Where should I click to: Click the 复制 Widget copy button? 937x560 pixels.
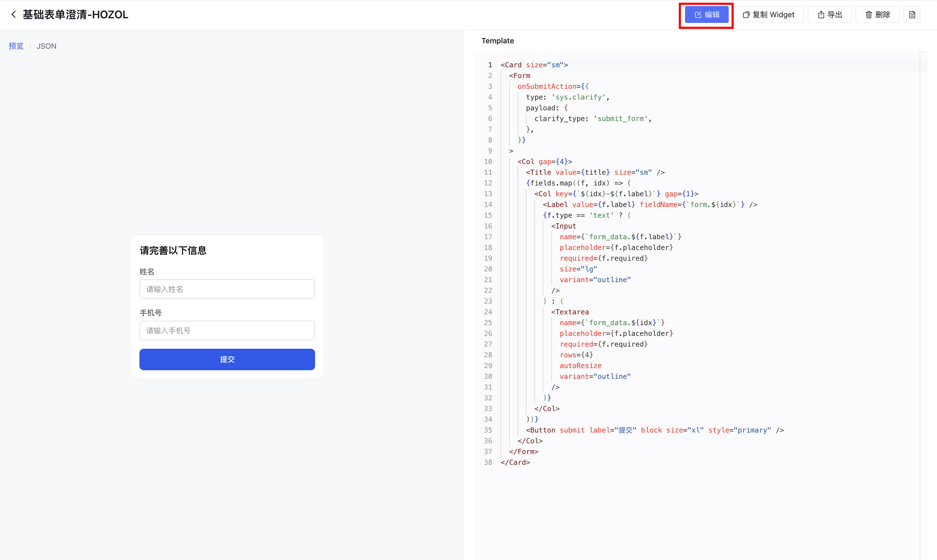tap(769, 15)
